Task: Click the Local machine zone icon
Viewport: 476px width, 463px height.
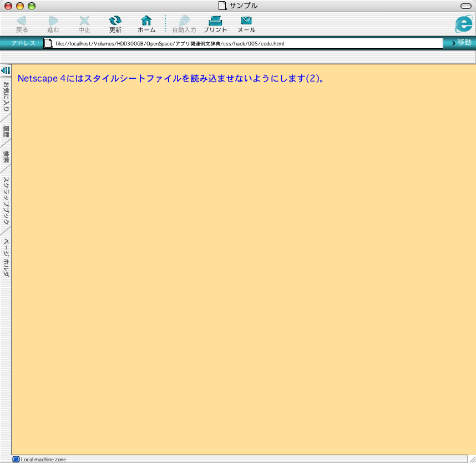Action: [16, 459]
